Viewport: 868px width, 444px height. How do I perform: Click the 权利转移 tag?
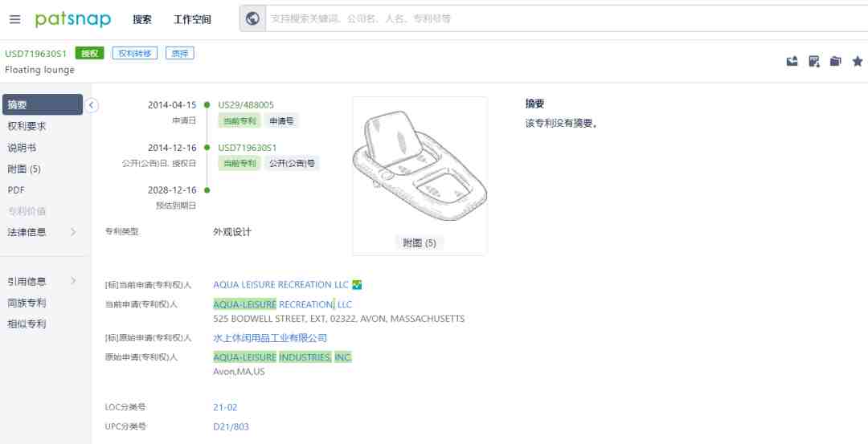coord(135,53)
